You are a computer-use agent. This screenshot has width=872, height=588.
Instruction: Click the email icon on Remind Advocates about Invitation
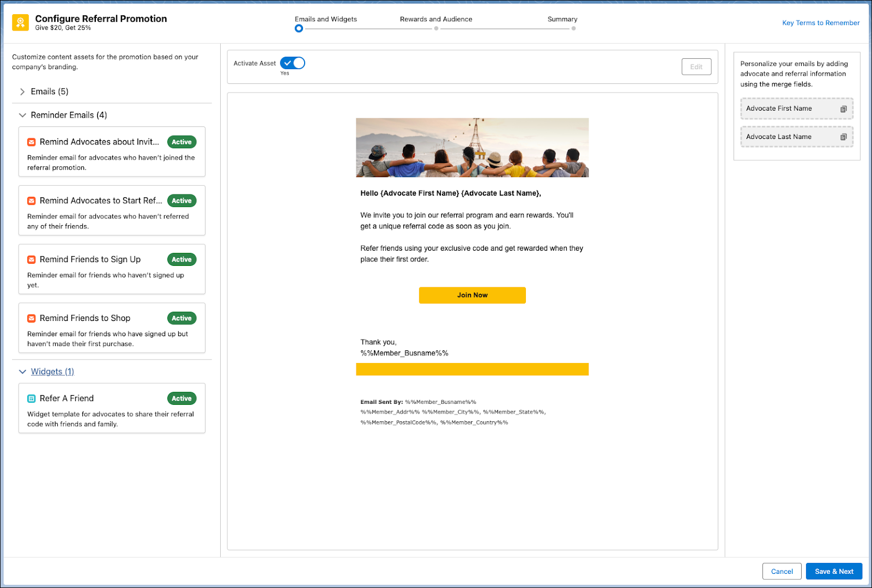pyautogui.click(x=32, y=142)
